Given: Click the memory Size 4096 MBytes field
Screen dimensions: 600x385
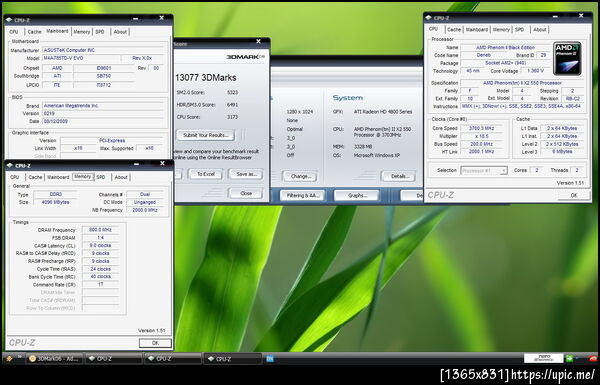Looking at the screenshot, I should coord(55,202).
